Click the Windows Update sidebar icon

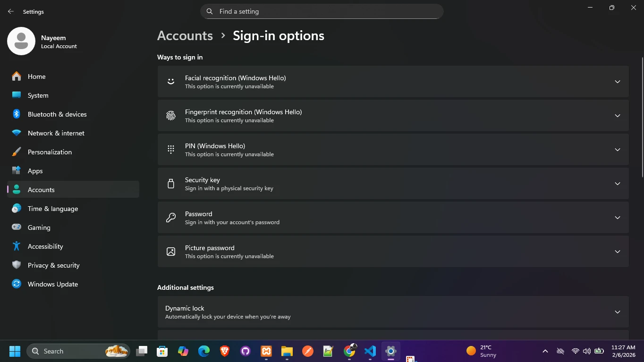pyautogui.click(x=17, y=284)
